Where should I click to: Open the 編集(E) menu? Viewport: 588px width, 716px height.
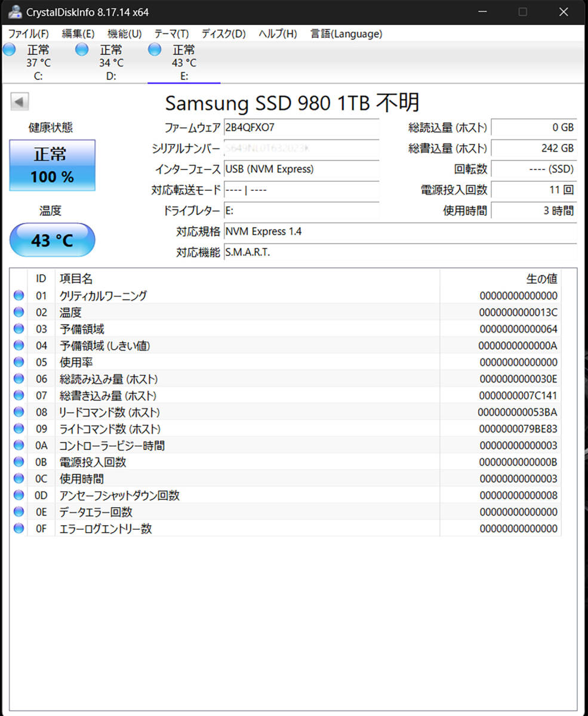pyautogui.click(x=78, y=34)
